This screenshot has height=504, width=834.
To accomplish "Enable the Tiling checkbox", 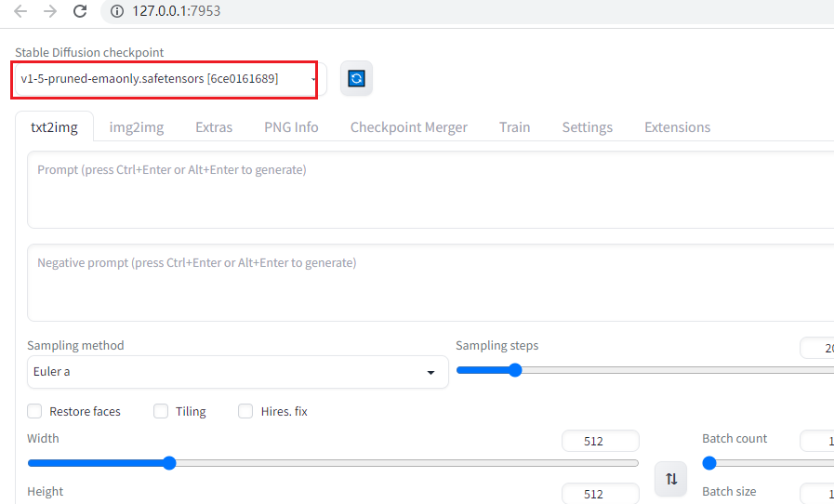I will [161, 411].
